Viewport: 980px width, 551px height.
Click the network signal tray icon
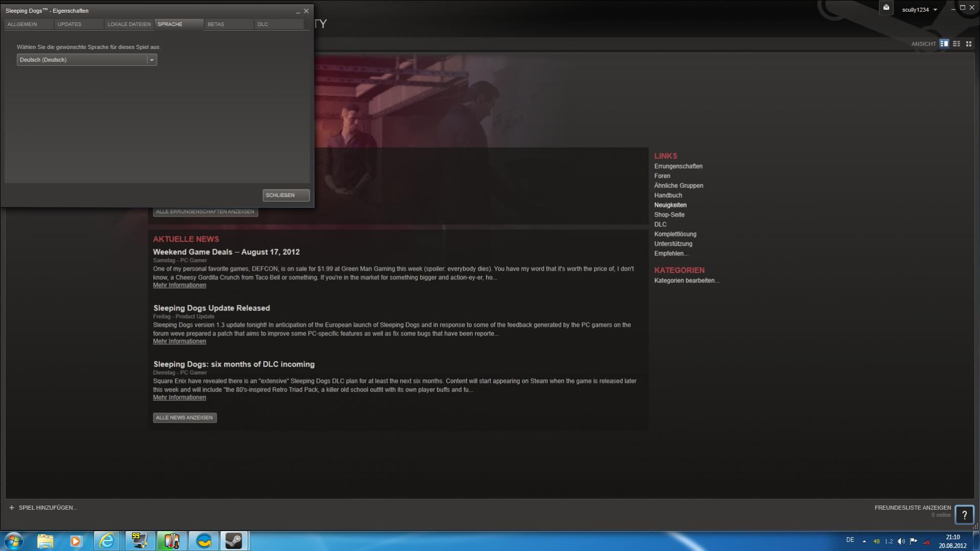point(926,542)
